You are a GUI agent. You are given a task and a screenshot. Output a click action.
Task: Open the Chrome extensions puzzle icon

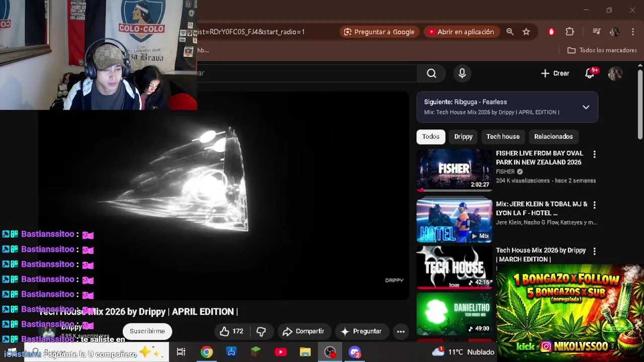pyautogui.click(x=570, y=32)
